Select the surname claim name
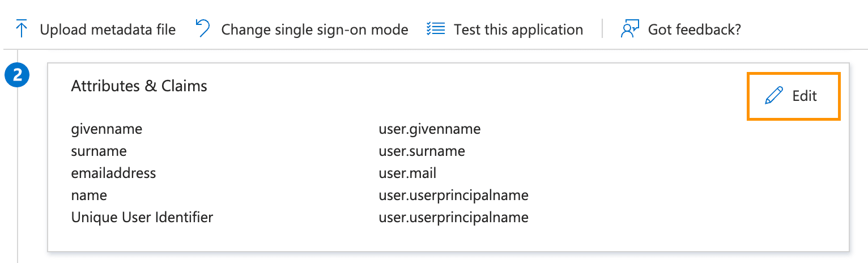 [99, 151]
